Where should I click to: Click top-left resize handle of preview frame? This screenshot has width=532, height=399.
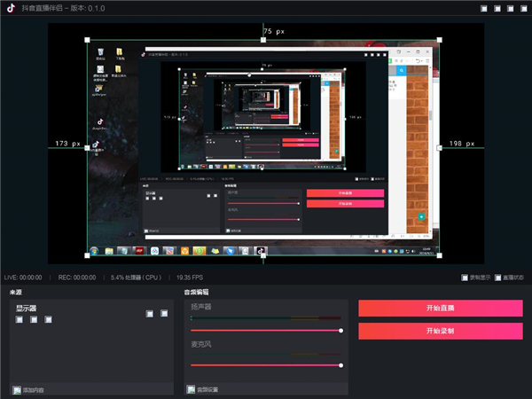tap(87, 40)
